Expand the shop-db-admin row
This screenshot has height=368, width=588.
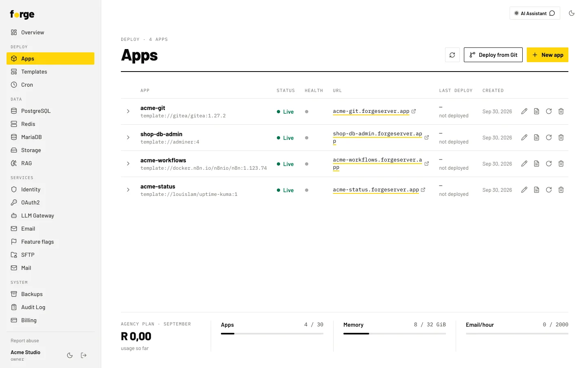click(x=128, y=137)
